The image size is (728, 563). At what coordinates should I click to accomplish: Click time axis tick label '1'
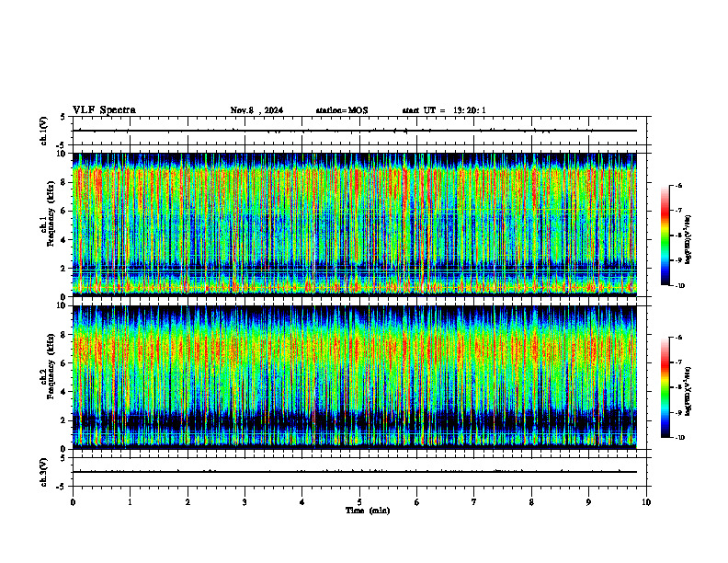point(130,502)
